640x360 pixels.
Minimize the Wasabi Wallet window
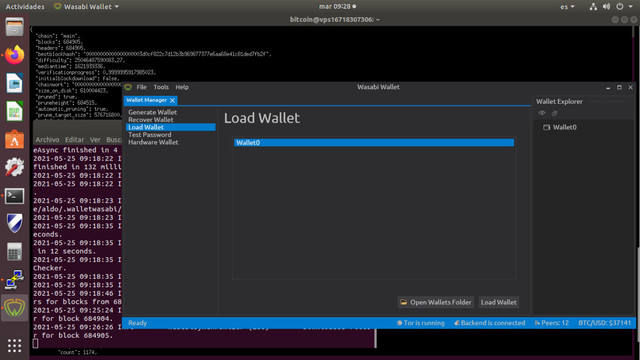608,87
